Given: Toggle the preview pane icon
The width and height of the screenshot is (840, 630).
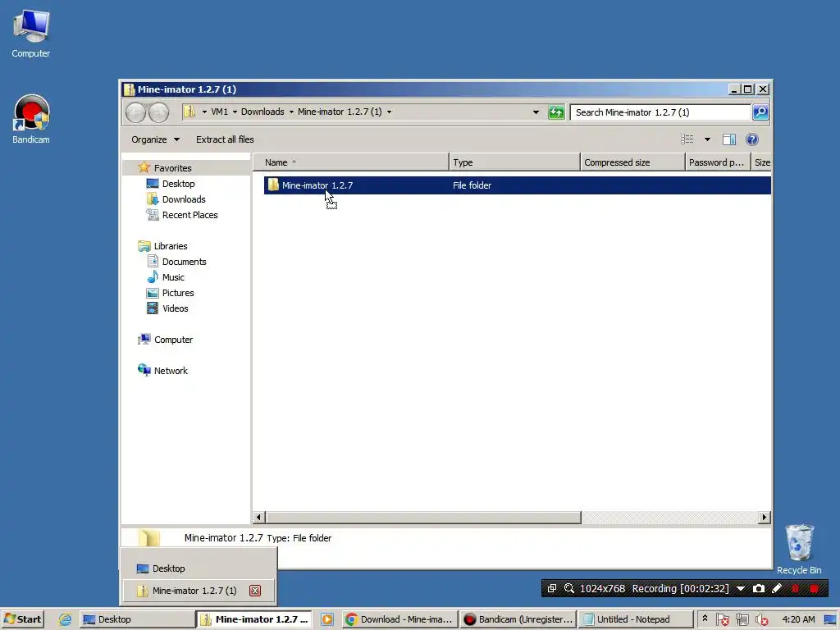Looking at the screenshot, I should (728, 139).
